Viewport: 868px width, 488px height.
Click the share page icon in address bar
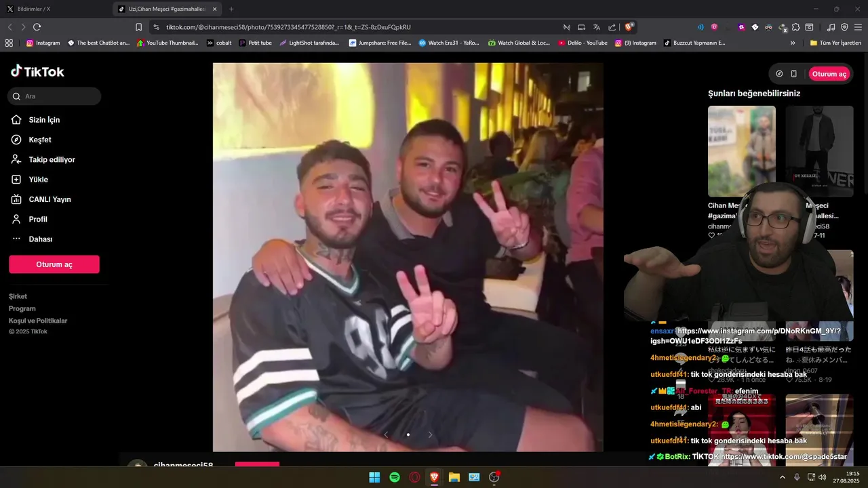click(x=612, y=27)
